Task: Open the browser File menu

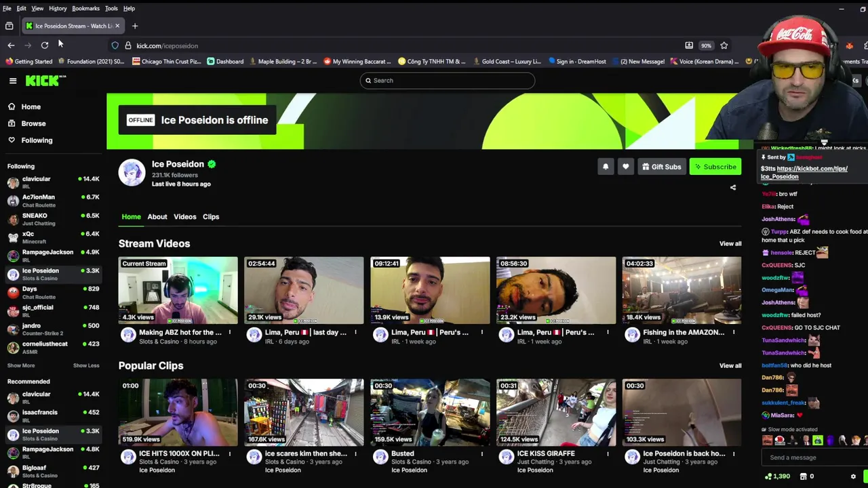Action: [x=7, y=8]
